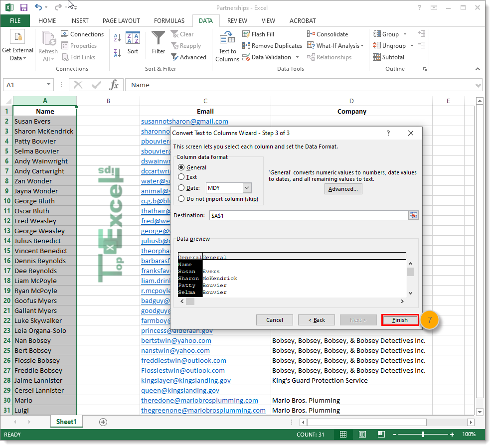
Task: Open the PAGE LAYOUT tab
Action: [x=121, y=21]
